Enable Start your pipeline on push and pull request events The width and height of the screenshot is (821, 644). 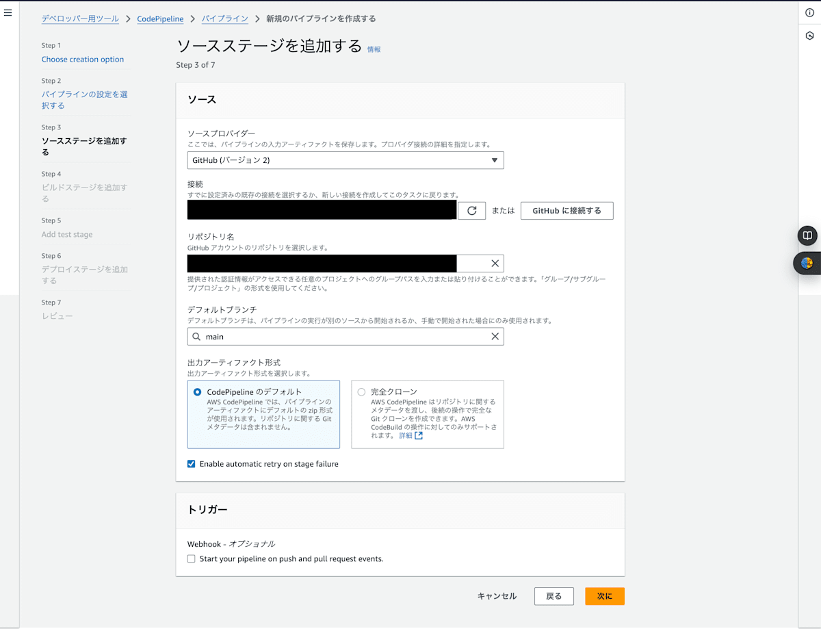click(191, 559)
